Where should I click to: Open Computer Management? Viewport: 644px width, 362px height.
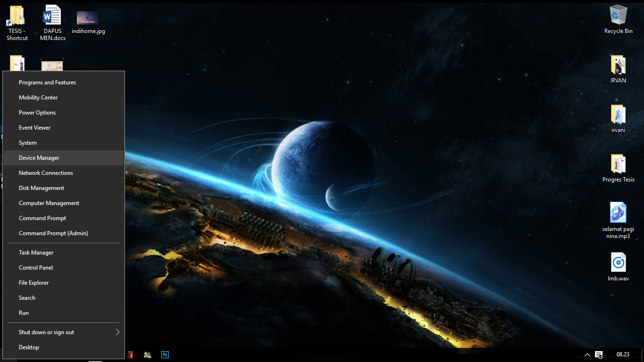coord(64,203)
